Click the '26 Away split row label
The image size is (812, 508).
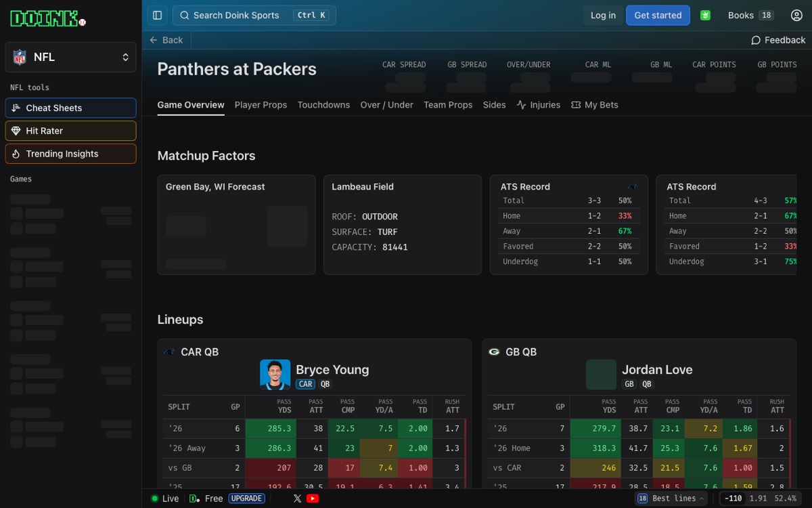(187, 448)
